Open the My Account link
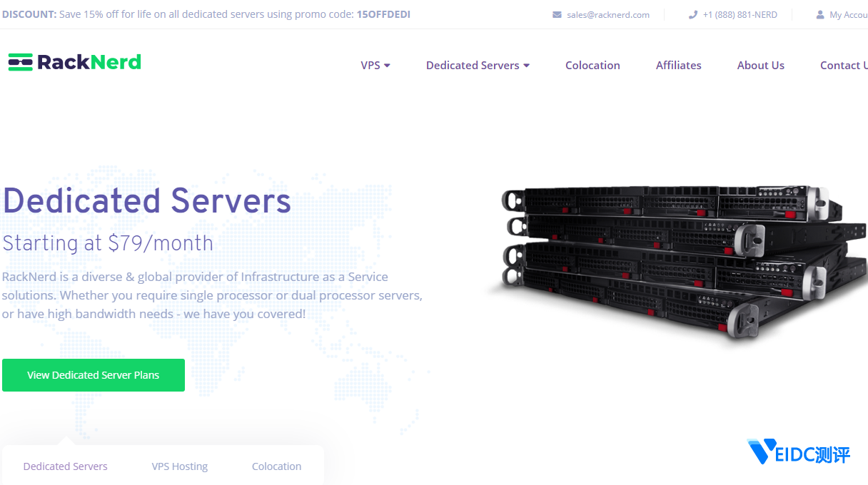Image resolution: width=868 pixels, height=485 pixels. pos(848,15)
